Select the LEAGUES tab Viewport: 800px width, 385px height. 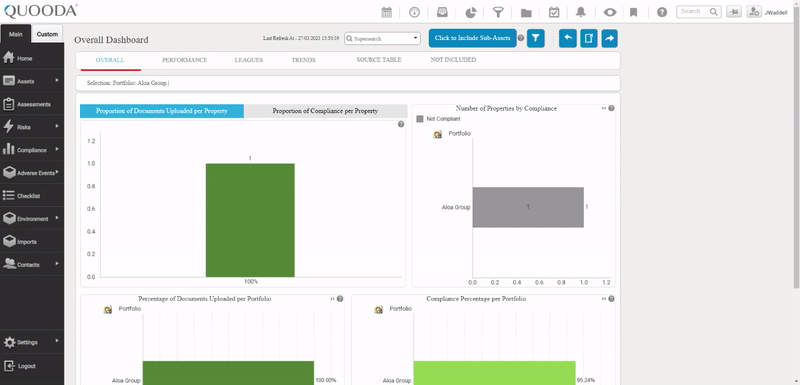[x=249, y=60]
